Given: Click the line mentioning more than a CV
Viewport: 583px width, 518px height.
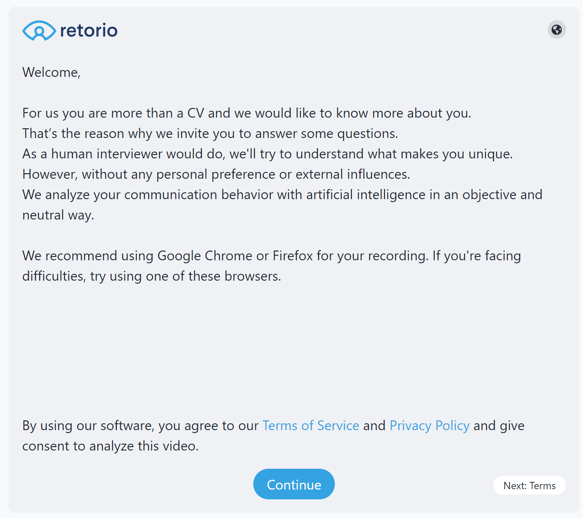Looking at the screenshot, I should tap(247, 113).
